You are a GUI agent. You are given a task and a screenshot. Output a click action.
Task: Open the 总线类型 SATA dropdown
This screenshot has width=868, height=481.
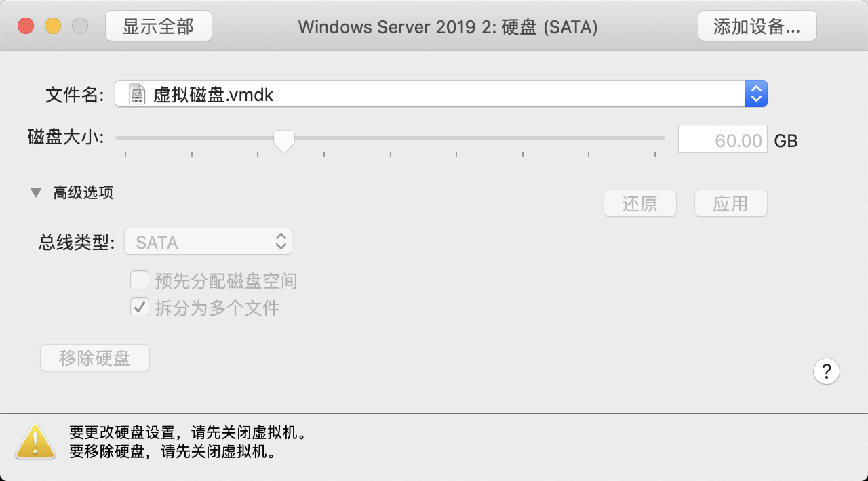coord(208,242)
